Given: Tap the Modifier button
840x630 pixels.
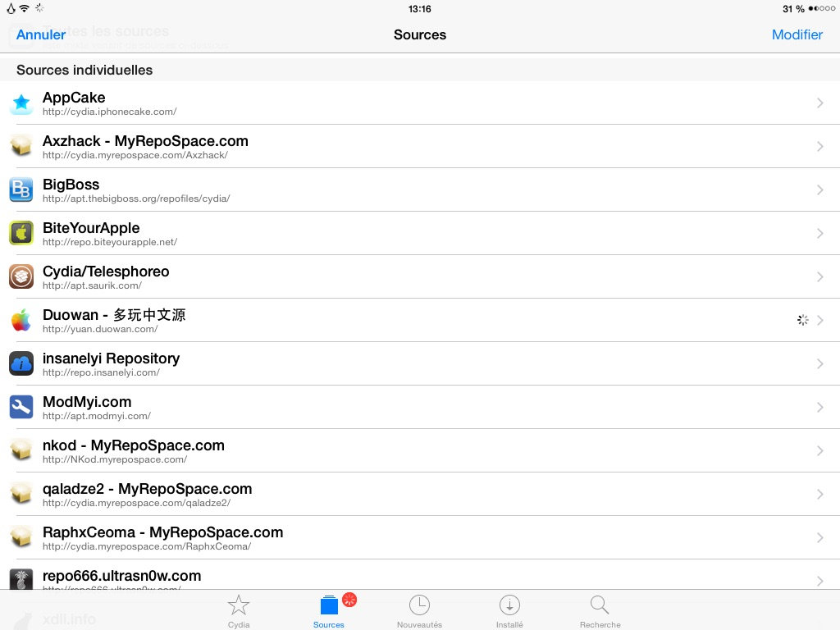Looking at the screenshot, I should click(797, 34).
